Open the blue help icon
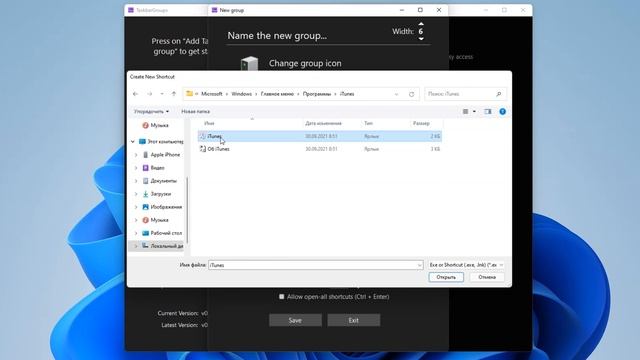The width and height of the screenshot is (640, 360). 502,111
